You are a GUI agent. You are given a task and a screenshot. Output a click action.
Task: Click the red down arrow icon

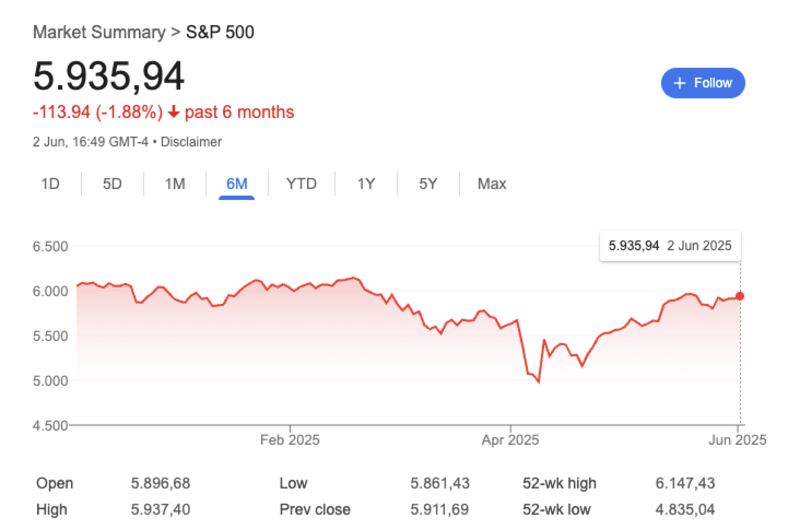click(174, 112)
